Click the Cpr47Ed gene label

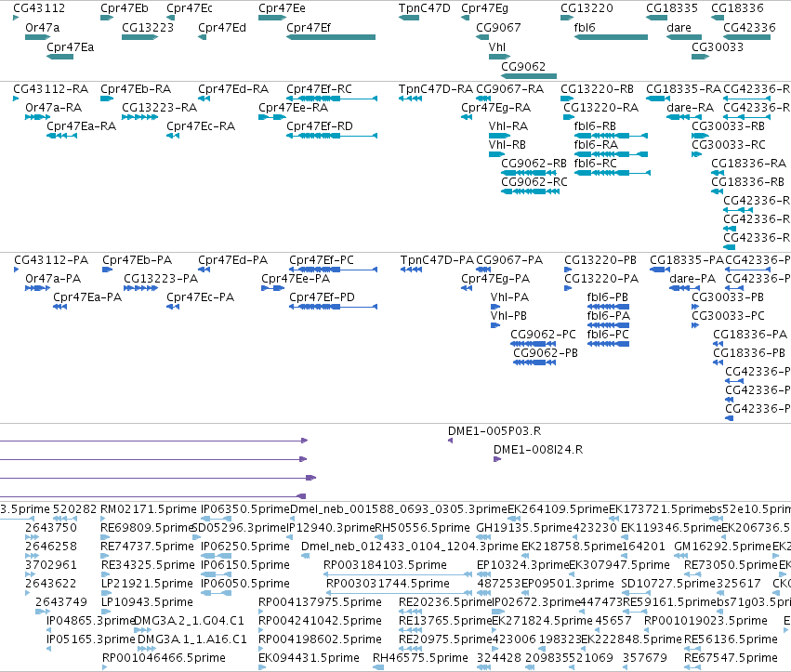pyautogui.click(x=222, y=28)
